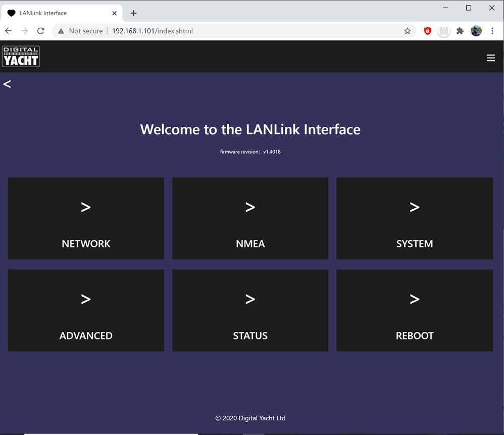Open the hamburger menu in header

490,58
